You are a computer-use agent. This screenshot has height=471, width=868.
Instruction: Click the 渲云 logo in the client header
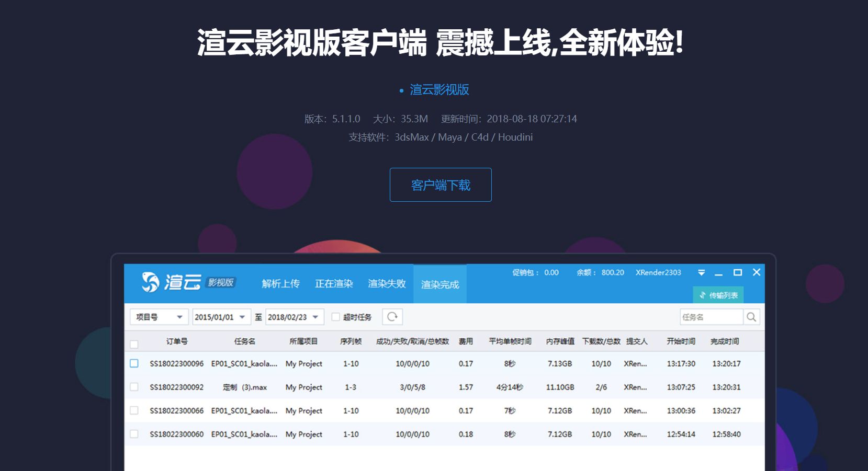[171, 282]
